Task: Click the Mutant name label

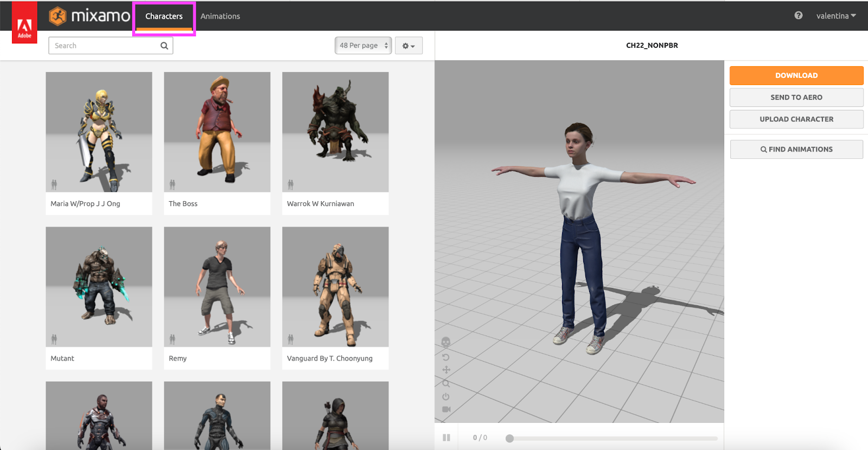Action: [62, 358]
